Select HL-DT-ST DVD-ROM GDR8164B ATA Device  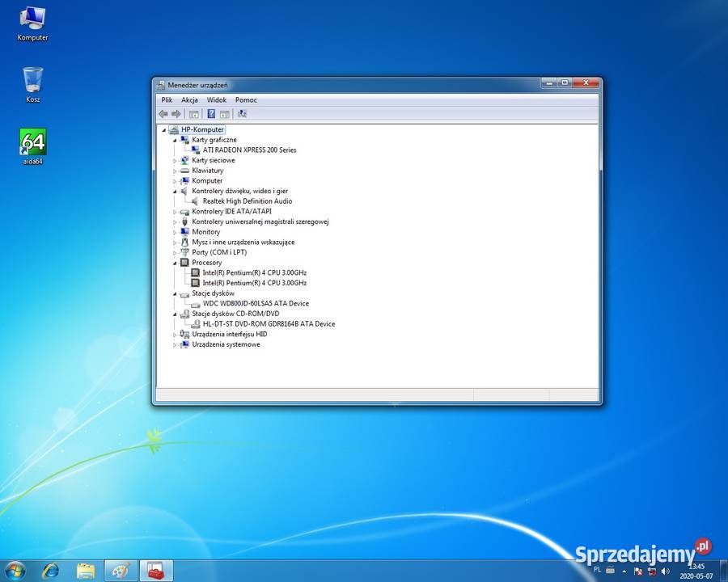pos(269,324)
